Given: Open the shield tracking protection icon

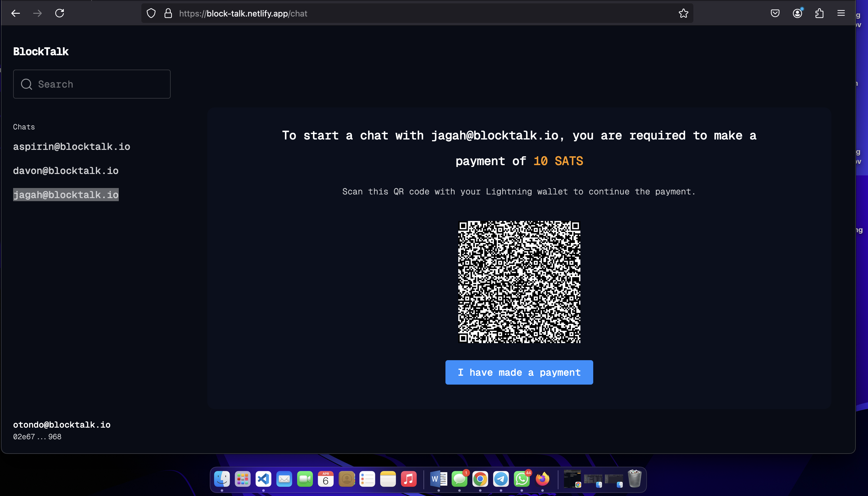Looking at the screenshot, I should point(151,13).
